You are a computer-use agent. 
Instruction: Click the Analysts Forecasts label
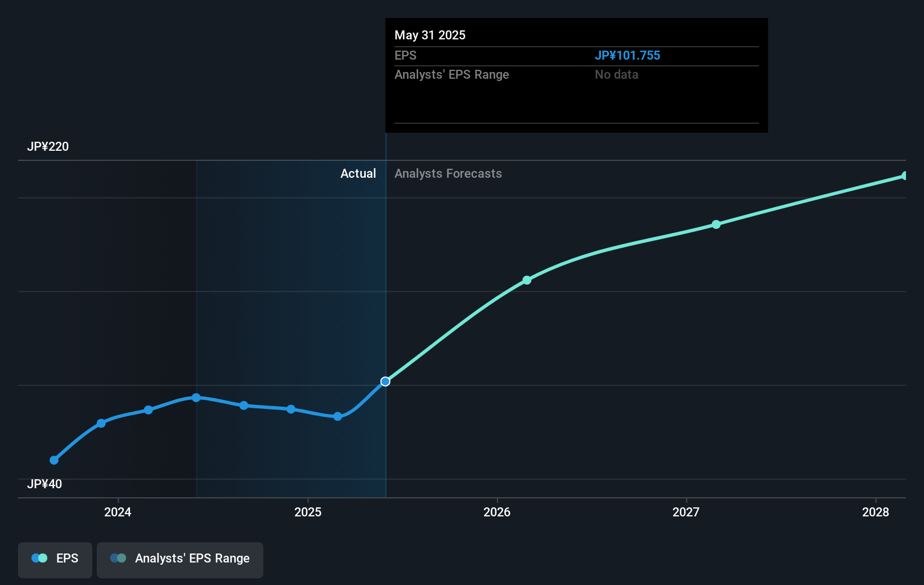point(448,174)
